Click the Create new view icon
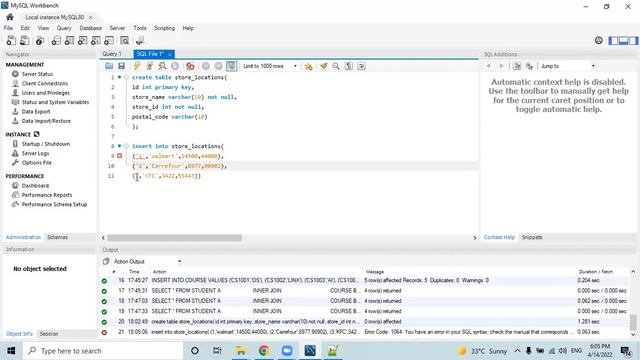This screenshot has width=640, height=360. [82, 40]
